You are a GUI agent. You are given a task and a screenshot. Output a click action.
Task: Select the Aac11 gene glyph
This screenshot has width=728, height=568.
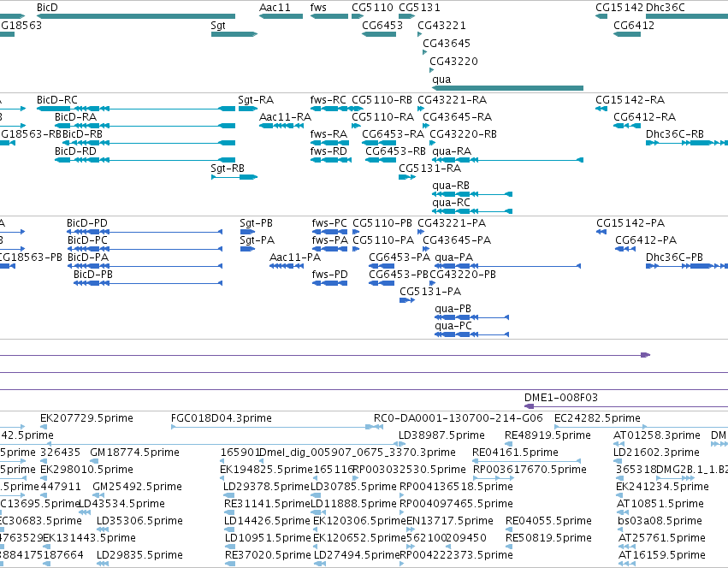click(x=281, y=16)
